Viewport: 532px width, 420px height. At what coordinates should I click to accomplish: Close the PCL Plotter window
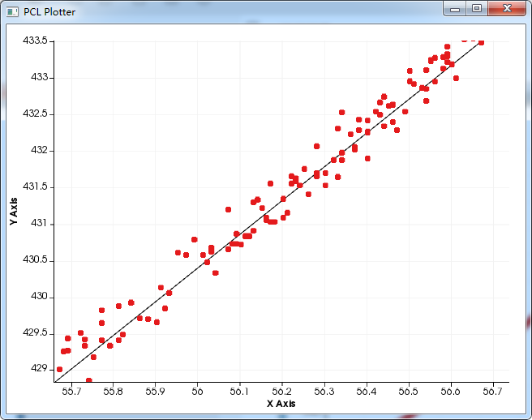click(507, 8)
